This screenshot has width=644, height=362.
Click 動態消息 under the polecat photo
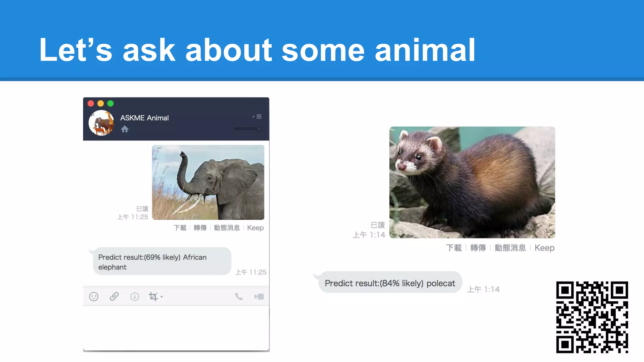pyautogui.click(x=510, y=248)
